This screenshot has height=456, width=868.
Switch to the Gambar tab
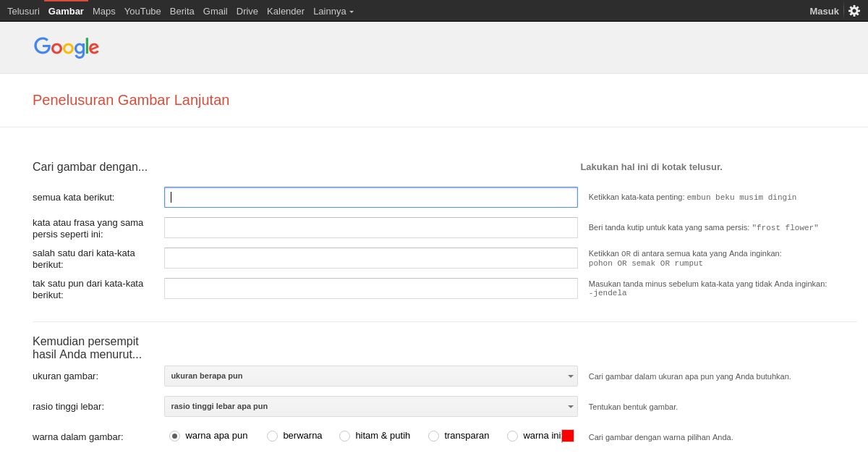66,11
